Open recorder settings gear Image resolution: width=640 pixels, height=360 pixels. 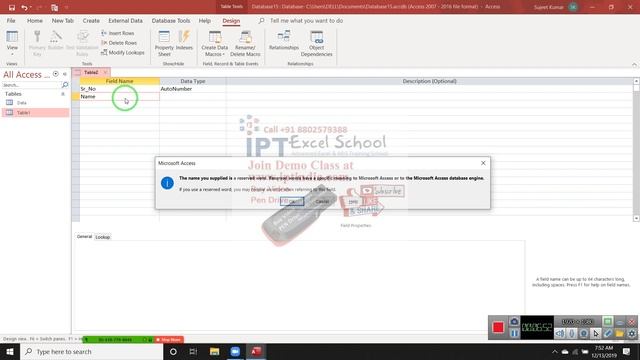[632, 333]
